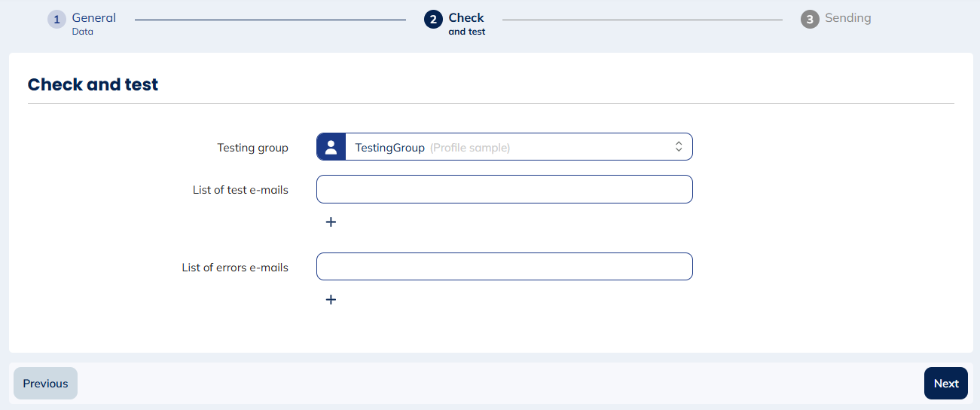Focus the List of errors e-mails field
The image size is (980, 410).
click(504, 267)
